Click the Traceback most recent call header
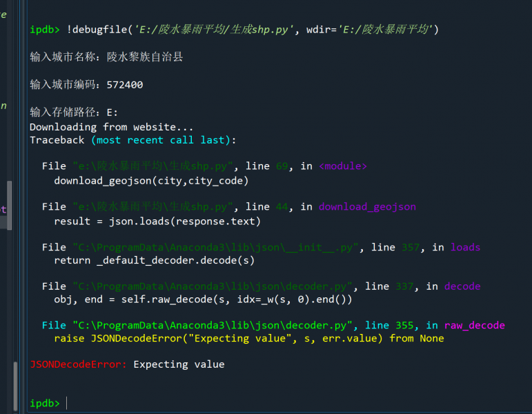The image size is (532, 414). (x=132, y=140)
